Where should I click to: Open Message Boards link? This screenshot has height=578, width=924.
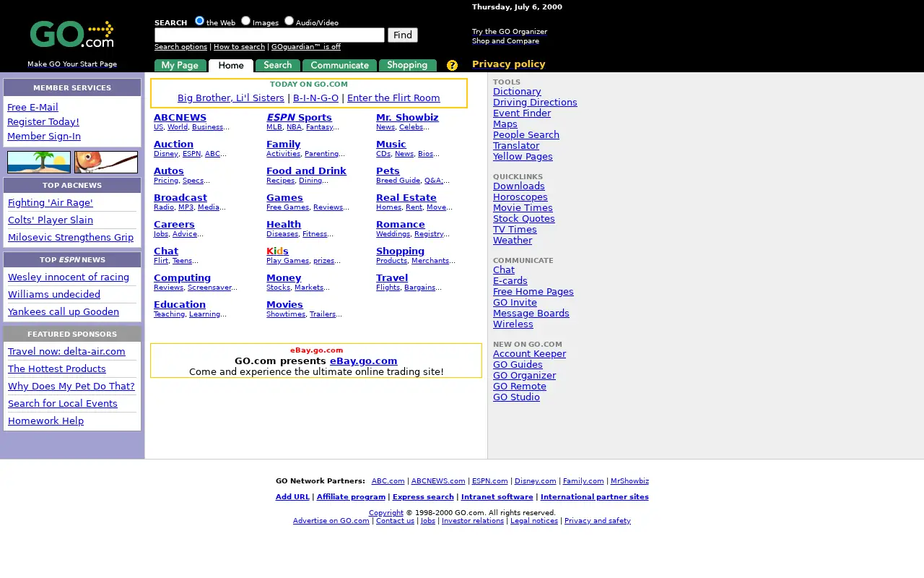(531, 313)
